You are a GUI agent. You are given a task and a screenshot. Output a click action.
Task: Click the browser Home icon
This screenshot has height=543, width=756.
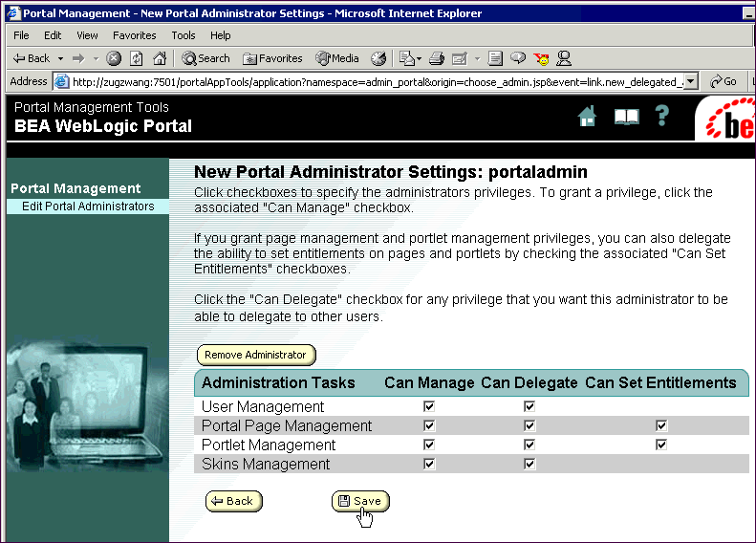160,58
